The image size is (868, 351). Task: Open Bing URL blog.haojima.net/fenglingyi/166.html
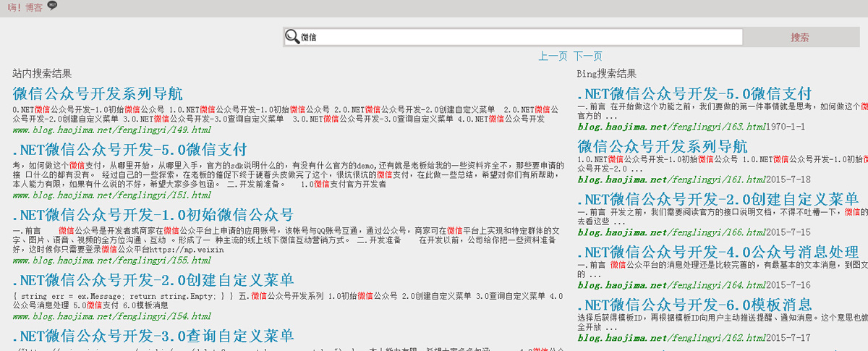tap(671, 232)
